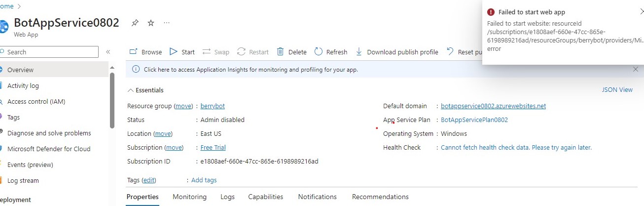This screenshot has height=206, width=644.
Task: Collapse the sidebar with double chevron
Action: coord(108,52)
